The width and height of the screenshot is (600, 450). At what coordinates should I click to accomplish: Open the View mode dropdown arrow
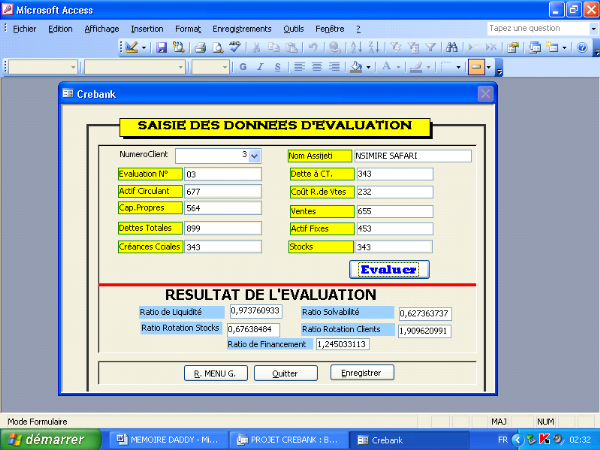pyautogui.click(x=146, y=47)
